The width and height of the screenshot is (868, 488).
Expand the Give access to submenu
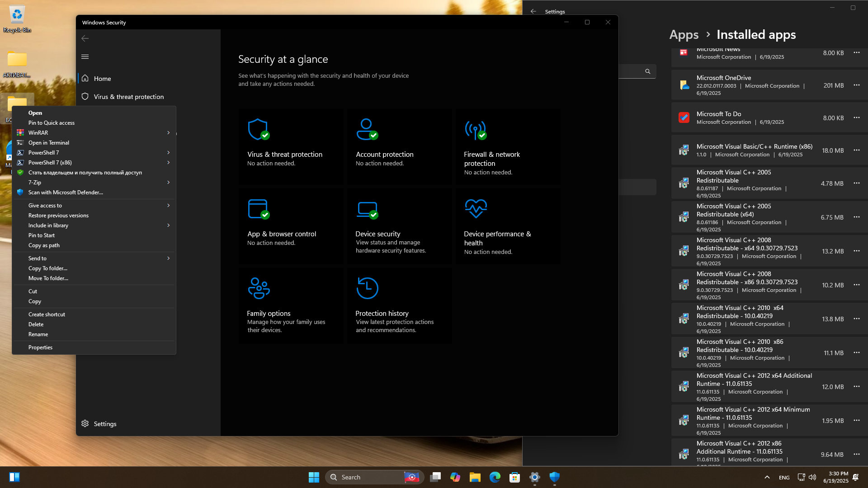(168, 206)
